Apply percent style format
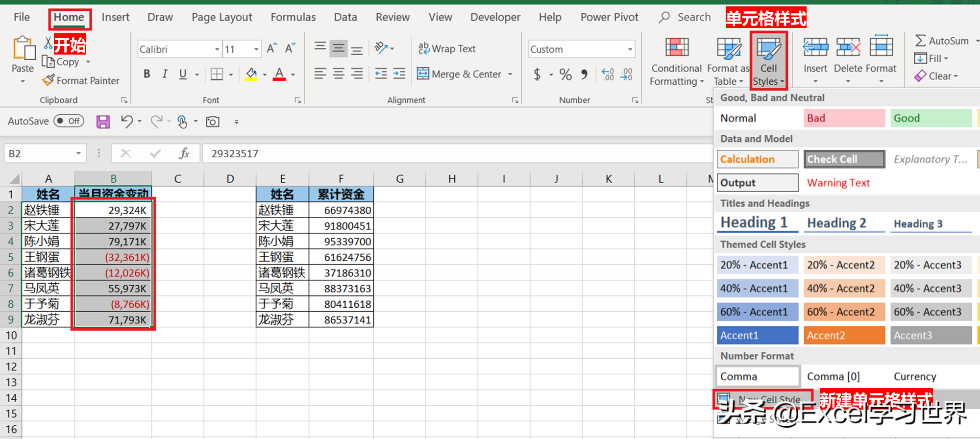 click(x=565, y=74)
